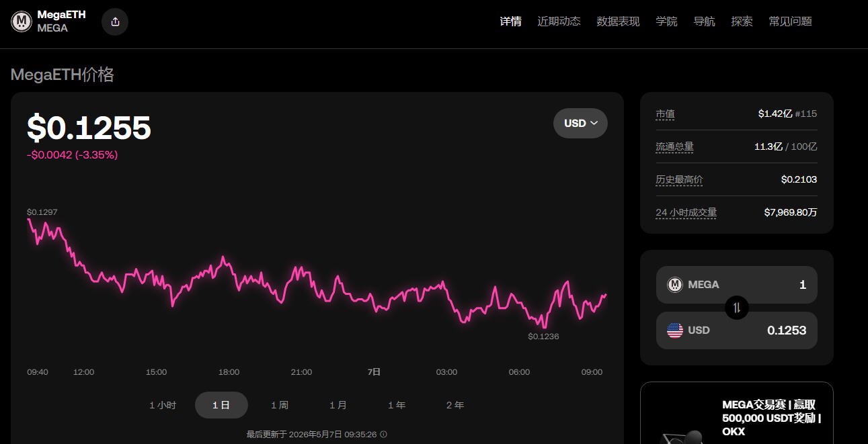Click the 市值 label
This screenshot has height=444, width=868.
pyautogui.click(x=665, y=114)
